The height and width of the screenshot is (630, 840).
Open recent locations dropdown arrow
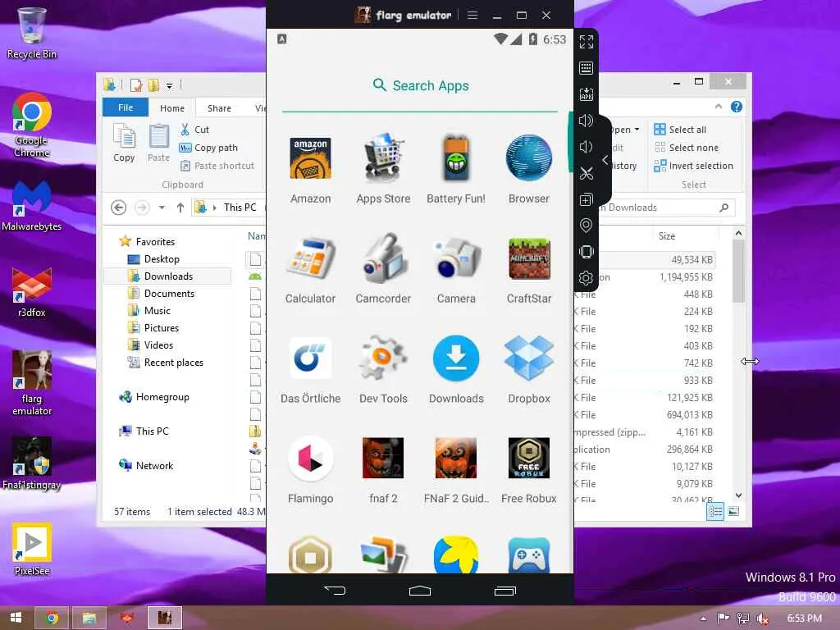(162, 208)
